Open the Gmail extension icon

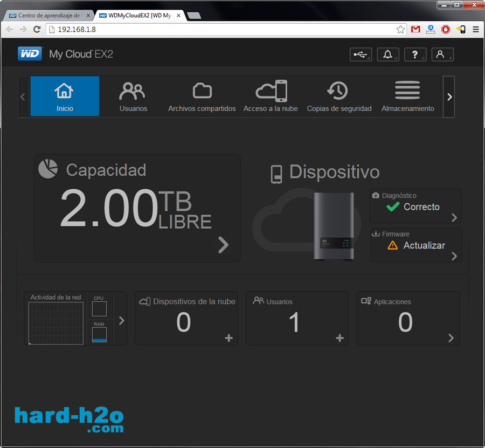click(x=415, y=30)
